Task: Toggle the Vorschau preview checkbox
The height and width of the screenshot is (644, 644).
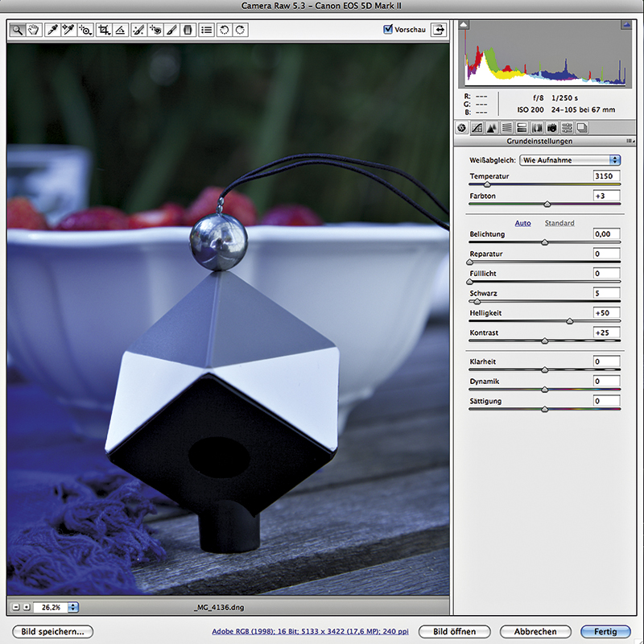Action: 389,30
